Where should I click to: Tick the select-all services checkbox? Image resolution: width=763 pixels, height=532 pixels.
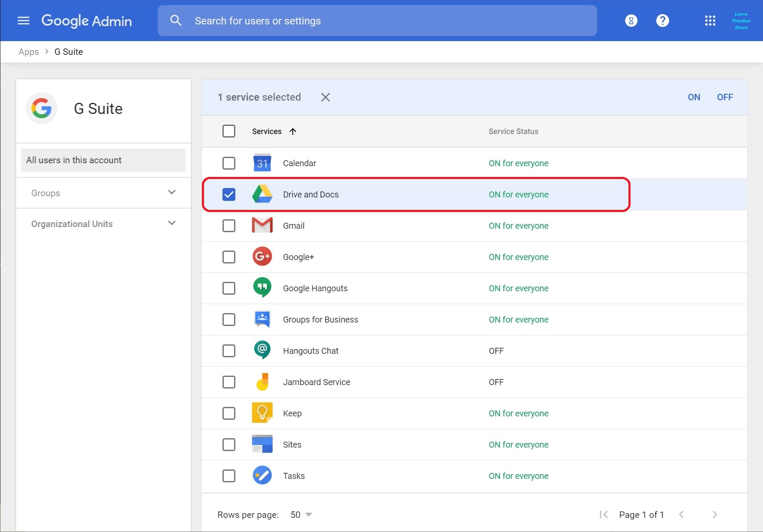tap(229, 131)
